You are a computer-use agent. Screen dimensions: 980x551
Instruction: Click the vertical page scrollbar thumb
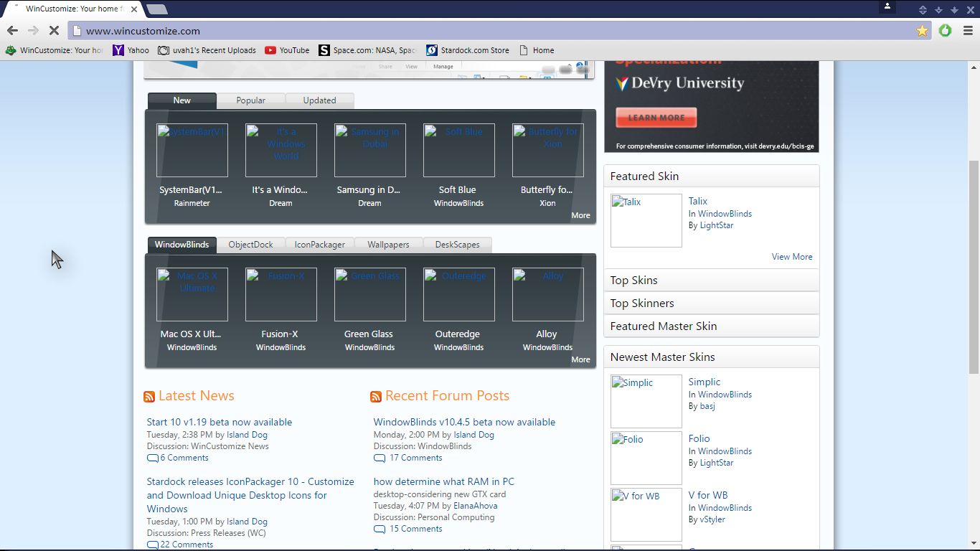[974, 267]
